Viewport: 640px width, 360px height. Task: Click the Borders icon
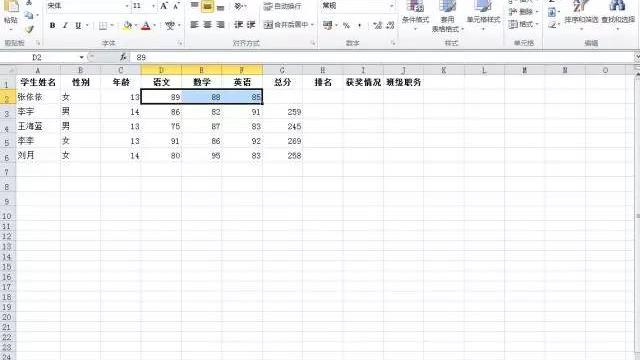pyautogui.click(x=103, y=26)
